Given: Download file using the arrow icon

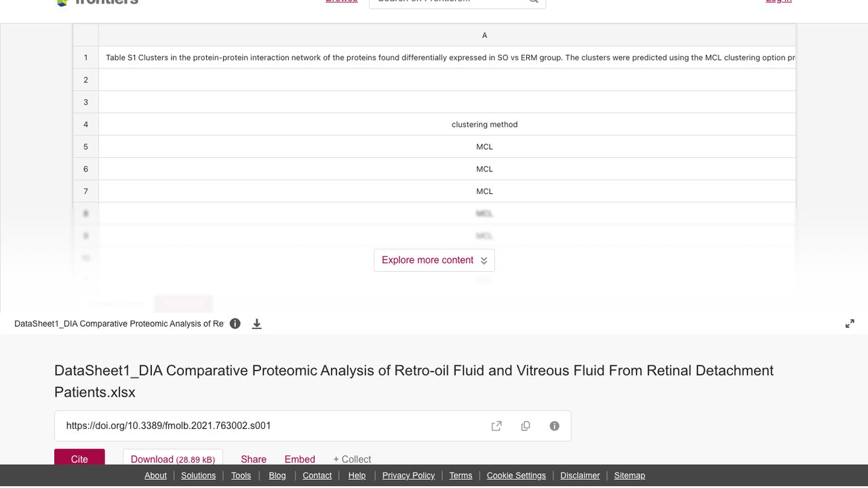Looking at the screenshot, I should [x=257, y=324].
